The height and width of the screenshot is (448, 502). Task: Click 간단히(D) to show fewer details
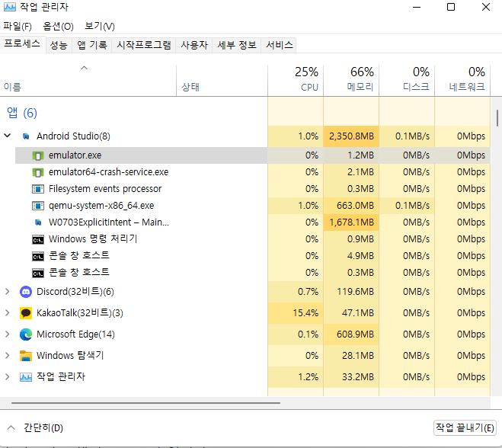pyautogui.click(x=35, y=427)
